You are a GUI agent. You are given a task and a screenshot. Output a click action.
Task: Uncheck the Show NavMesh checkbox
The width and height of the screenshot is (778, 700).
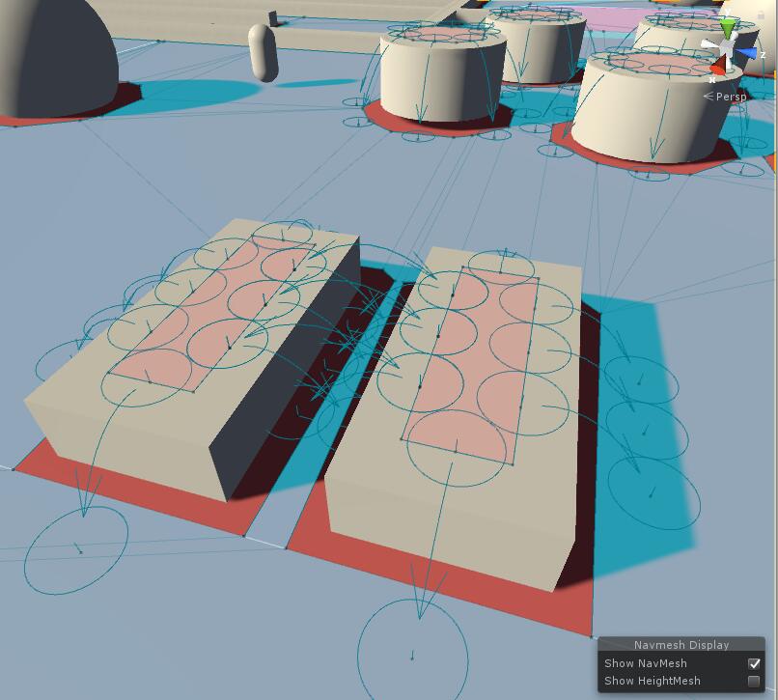pos(753,663)
